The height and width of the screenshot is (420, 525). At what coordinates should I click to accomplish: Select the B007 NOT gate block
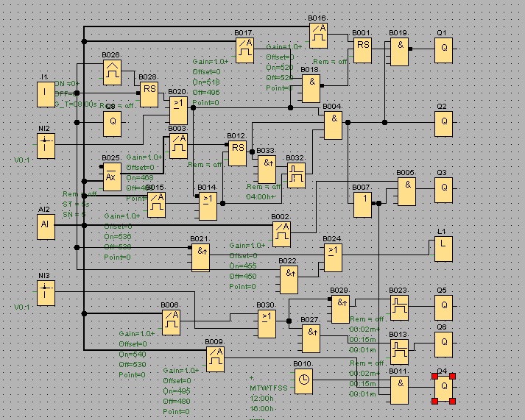[362, 204]
